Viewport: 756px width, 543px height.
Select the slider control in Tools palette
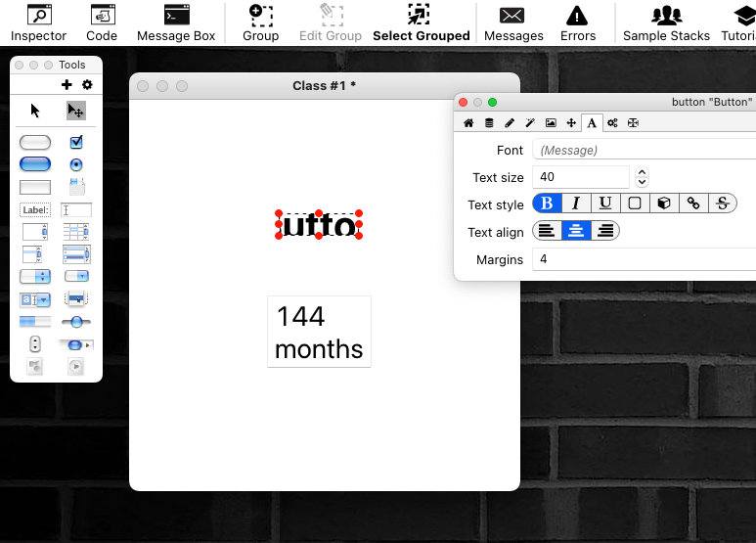(x=76, y=321)
